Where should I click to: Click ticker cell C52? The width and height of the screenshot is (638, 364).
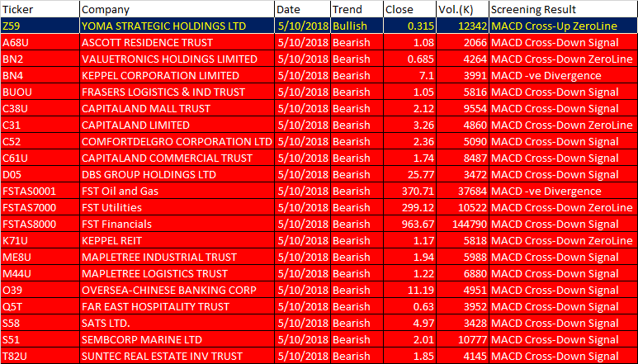tap(40, 141)
